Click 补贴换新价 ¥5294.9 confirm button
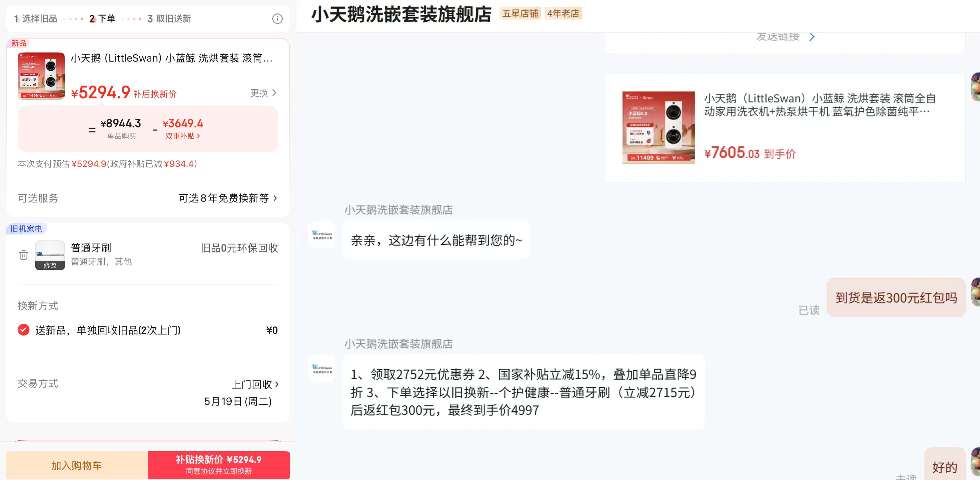Image resolution: width=980 pixels, height=480 pixels. click(x=219, y=465)
